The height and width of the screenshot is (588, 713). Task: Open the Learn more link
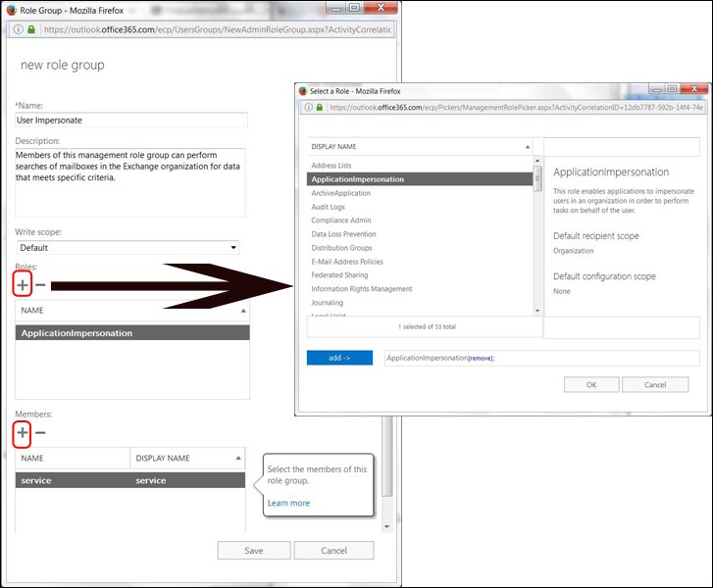click(x=288, y=503)
